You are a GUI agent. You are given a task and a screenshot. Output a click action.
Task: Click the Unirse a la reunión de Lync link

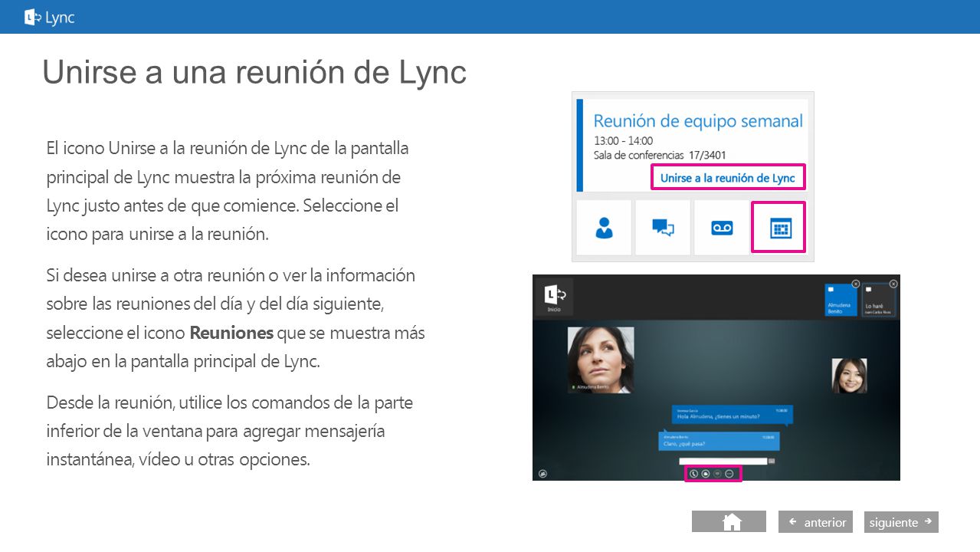tap(728, 178)
